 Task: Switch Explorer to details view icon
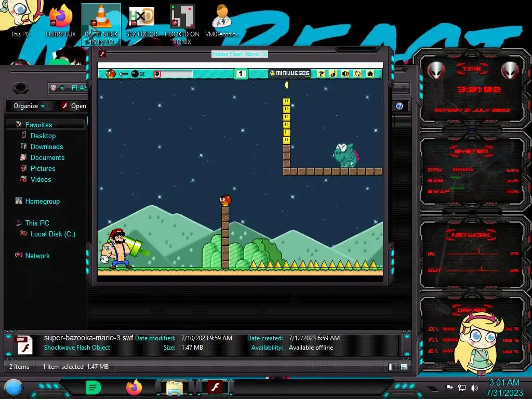[393, 366]
